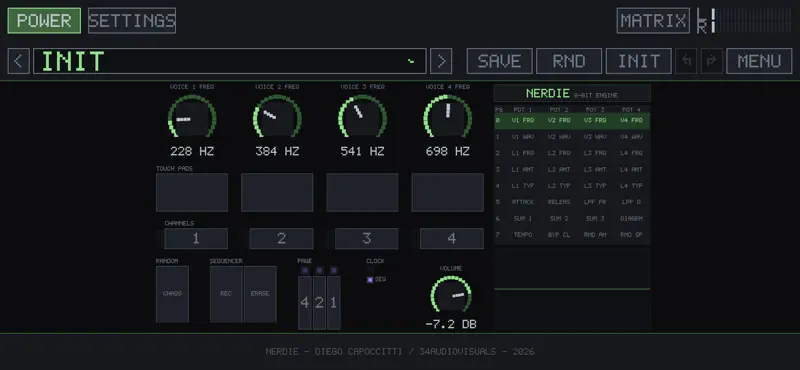
Task: Select the RELEAS cell
Action: 559,202
